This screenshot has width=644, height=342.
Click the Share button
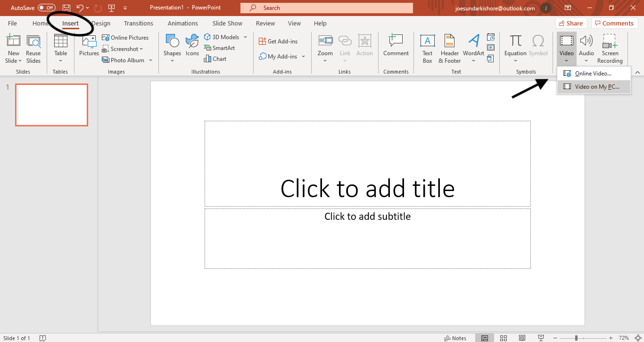tap(570, 23)
